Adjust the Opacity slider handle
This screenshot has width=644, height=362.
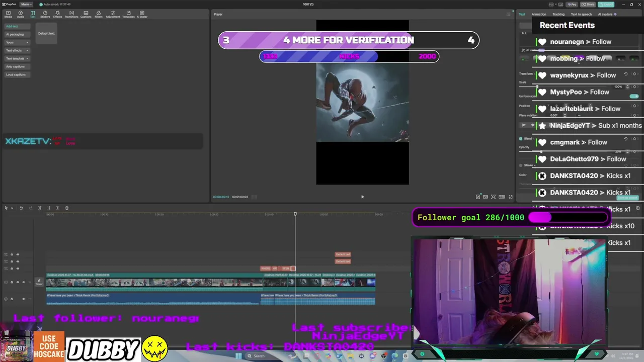pos(541,152)
